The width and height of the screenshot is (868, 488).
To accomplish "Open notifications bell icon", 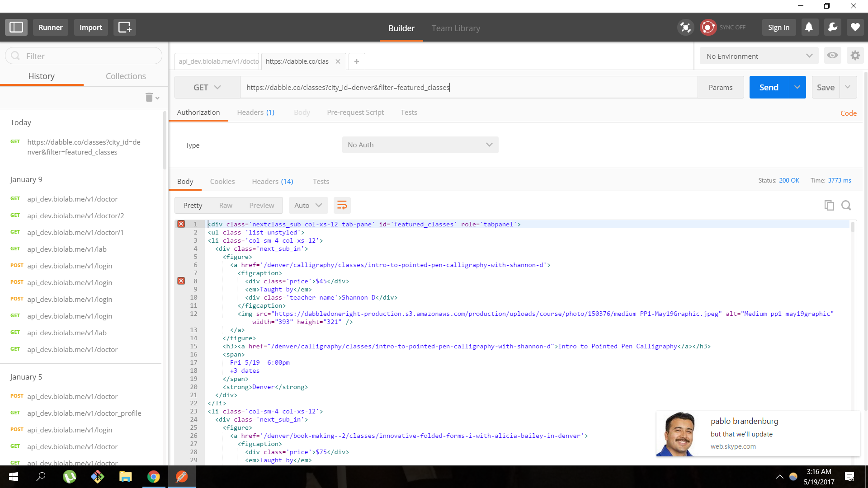I will [x=809, y=28].
